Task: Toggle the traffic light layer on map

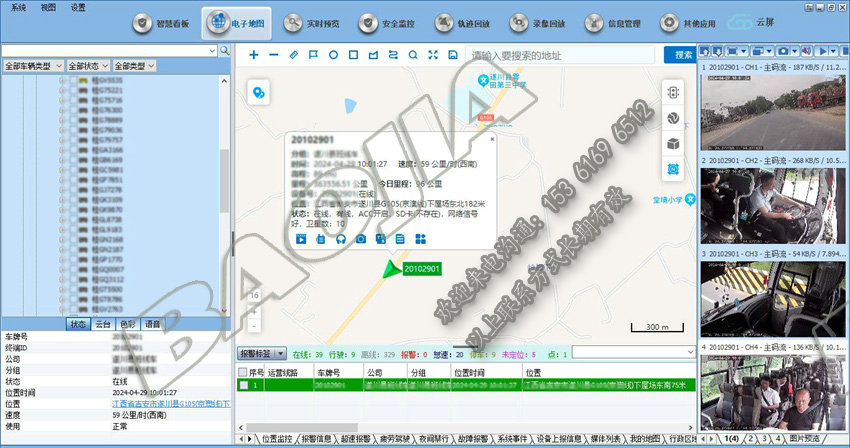Action: [x=673, y=92]
